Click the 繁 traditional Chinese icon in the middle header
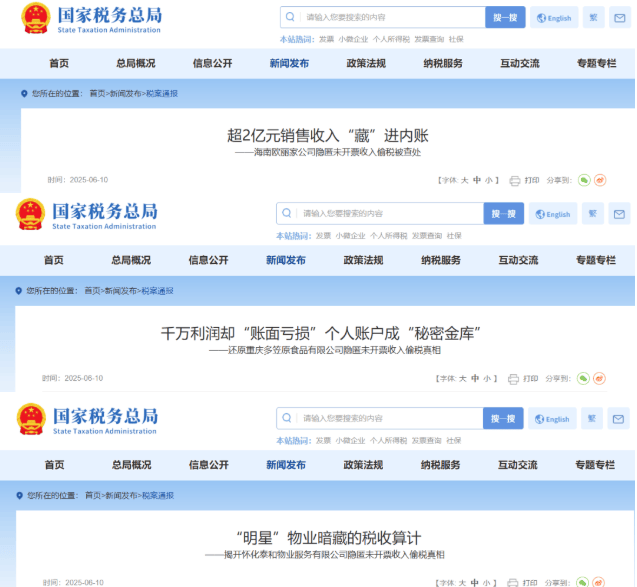Screen dimensions: 637x587 [592, 214]
